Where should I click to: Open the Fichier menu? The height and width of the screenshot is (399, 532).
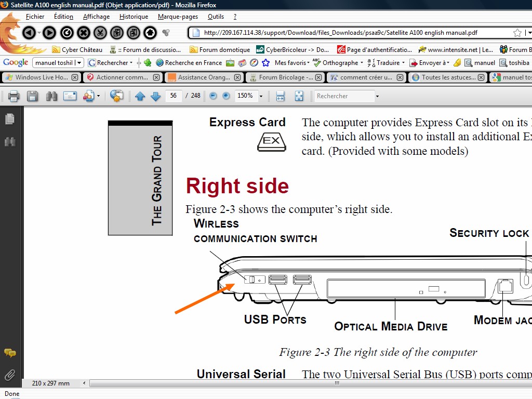(35, 17)
